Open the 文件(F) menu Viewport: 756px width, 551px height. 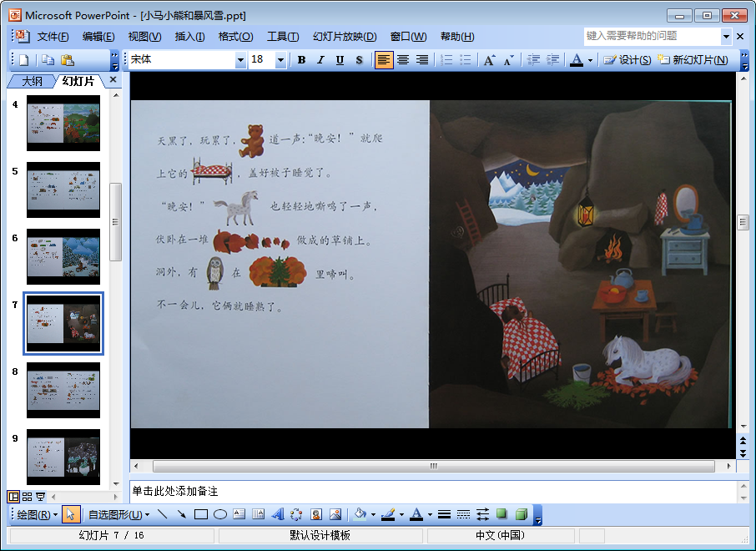53,37
